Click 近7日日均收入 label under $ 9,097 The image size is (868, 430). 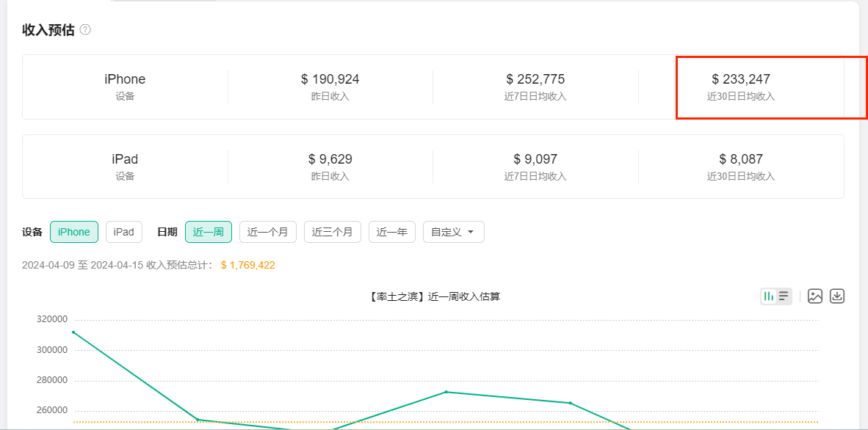click(x=535, y=177)
